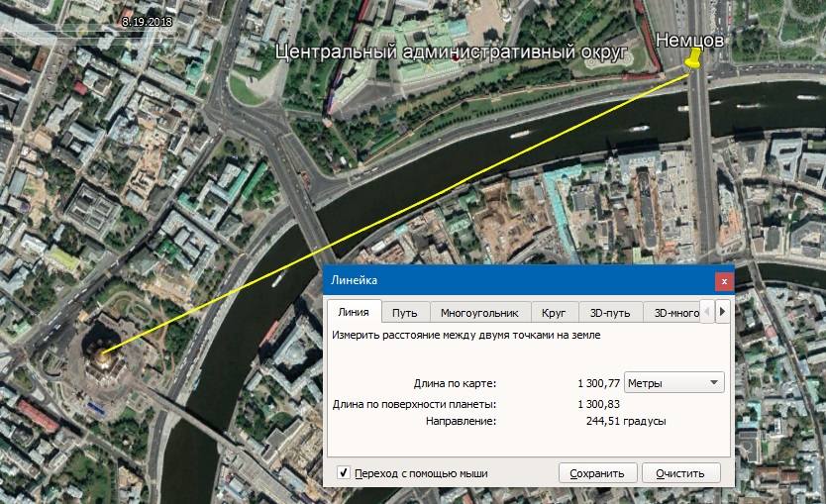The width and height of the screenshot is (826, 504).
Task: Click the Направление label
Action: [461, 421]
